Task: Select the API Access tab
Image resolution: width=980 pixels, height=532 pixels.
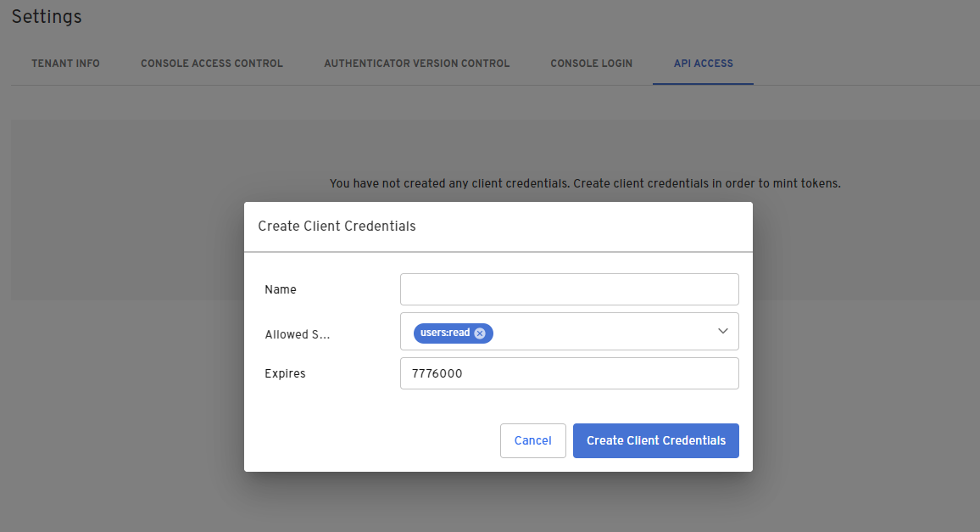Action: [703, 63]
